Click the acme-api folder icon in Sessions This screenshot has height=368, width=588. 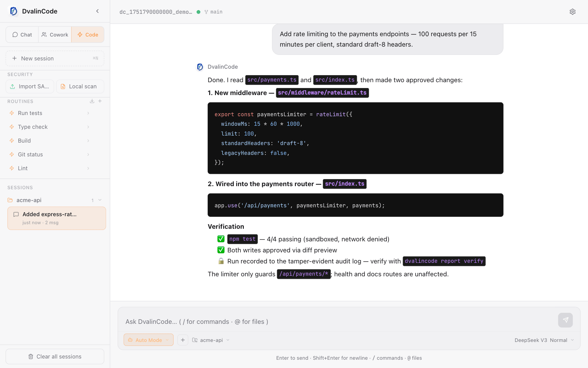[x=10, y=200]
